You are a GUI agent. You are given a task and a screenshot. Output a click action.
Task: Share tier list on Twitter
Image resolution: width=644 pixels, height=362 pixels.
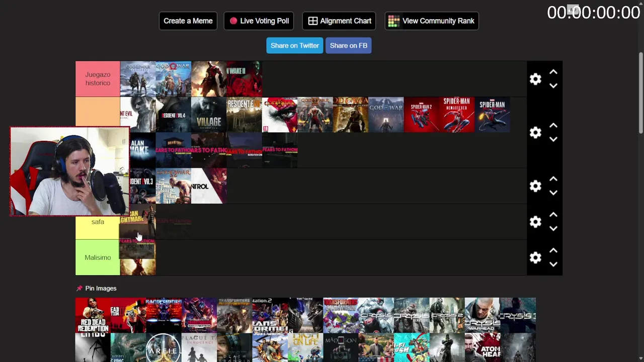click(295, 45)
